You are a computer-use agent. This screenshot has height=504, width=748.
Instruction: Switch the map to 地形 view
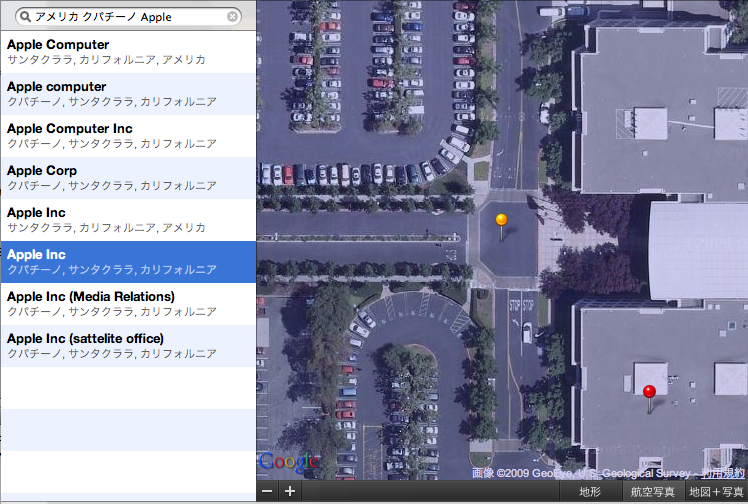[590, 492]
